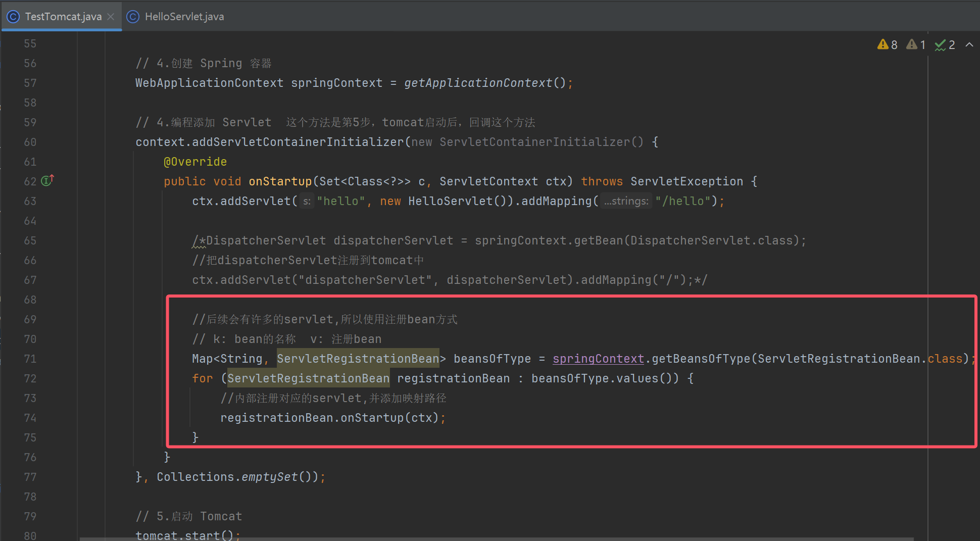Collapse the inspection widget chevron arrow
Screen dimensions: 980x541
click(969, 44)
